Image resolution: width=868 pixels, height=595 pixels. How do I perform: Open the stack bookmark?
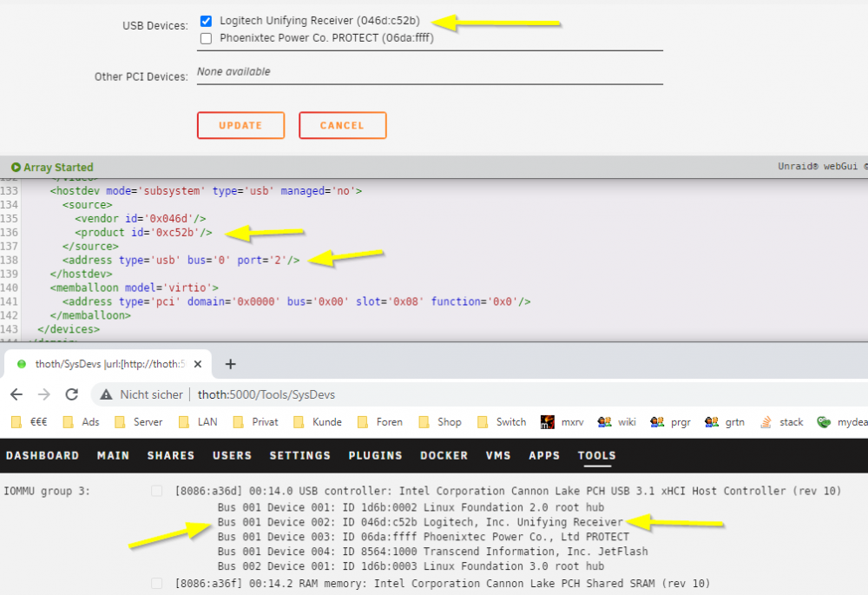click(781, 422)
